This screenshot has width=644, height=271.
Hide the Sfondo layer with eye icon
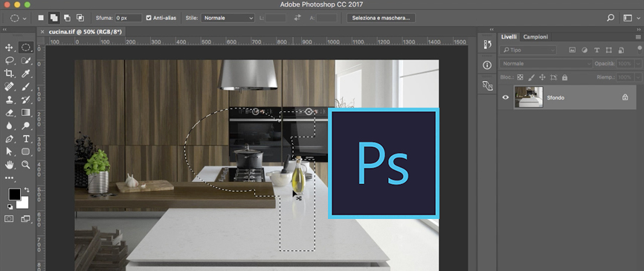(x=506, y=97)
